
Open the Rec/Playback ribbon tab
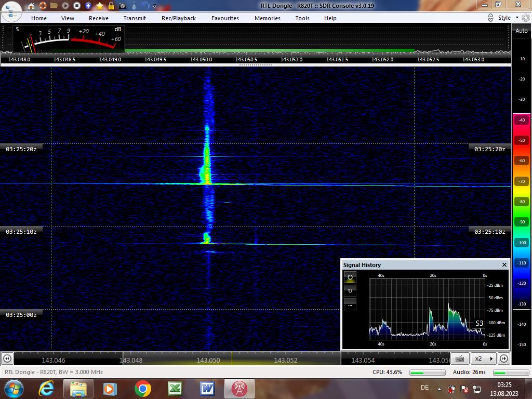(x=179, y=18)
